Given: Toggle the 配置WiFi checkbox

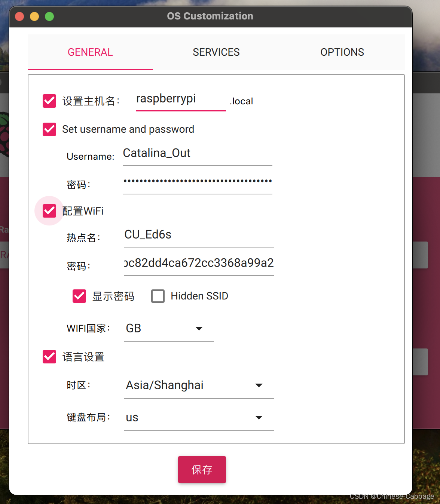Looking at the screenshot, I should (x=49, y=211).
